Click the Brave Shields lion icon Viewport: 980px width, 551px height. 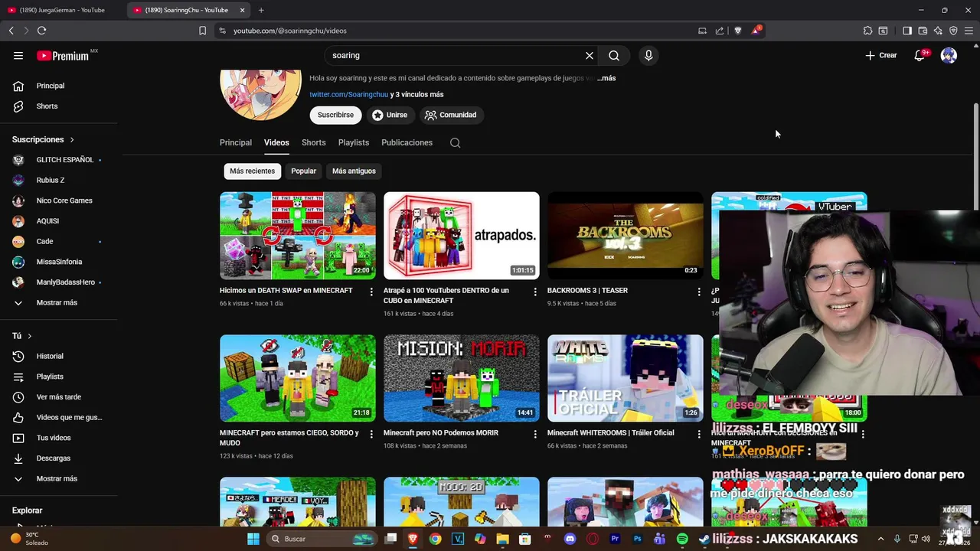pyautogui.click(x=738, y=31)
